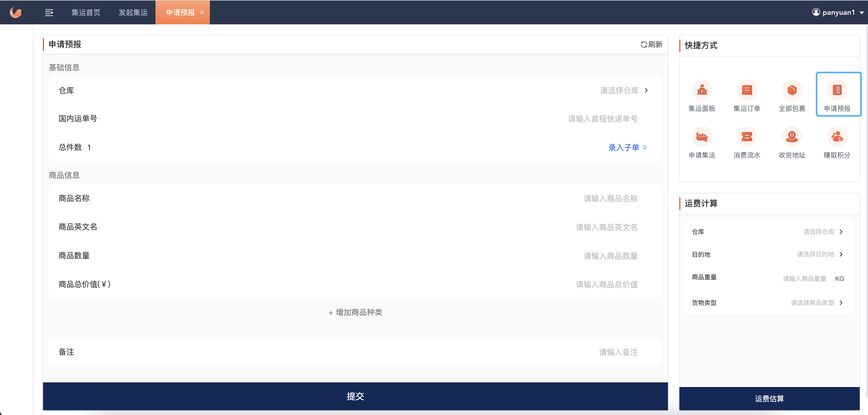Switch to the 发起集运 tab

point(133,12)
